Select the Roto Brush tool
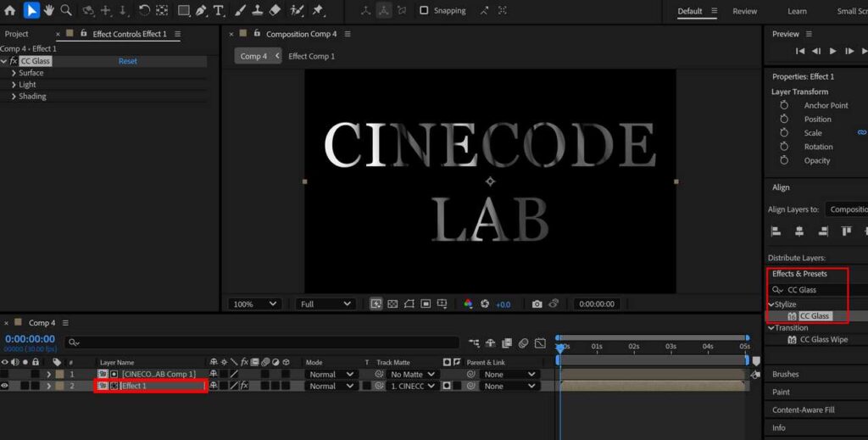 (298, 10)
